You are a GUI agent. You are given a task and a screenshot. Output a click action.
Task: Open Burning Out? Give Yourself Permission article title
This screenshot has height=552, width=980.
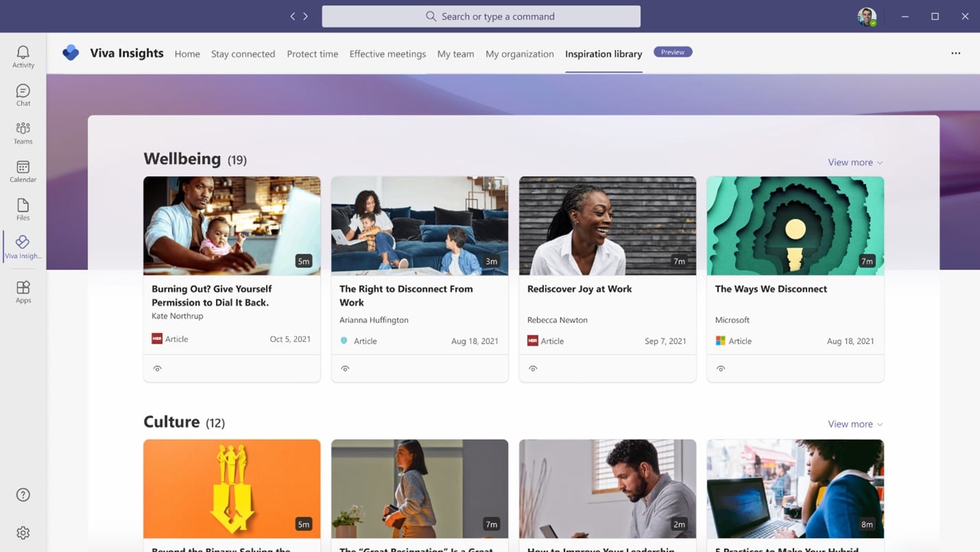pyautogui.click(x=212, y=296)
